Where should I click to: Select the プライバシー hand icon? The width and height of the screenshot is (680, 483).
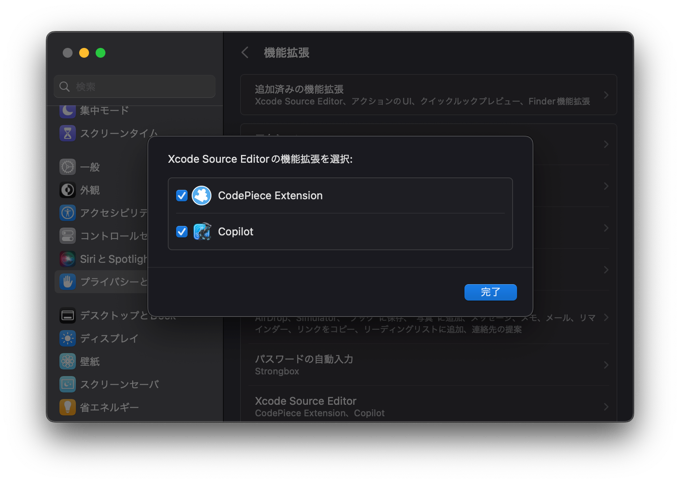[67, 282]
